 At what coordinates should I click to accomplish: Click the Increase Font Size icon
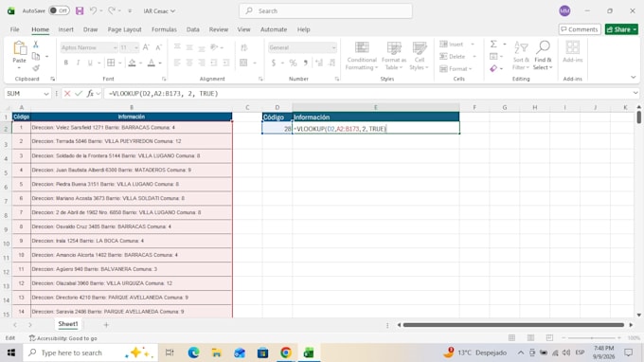click(146, 47)
